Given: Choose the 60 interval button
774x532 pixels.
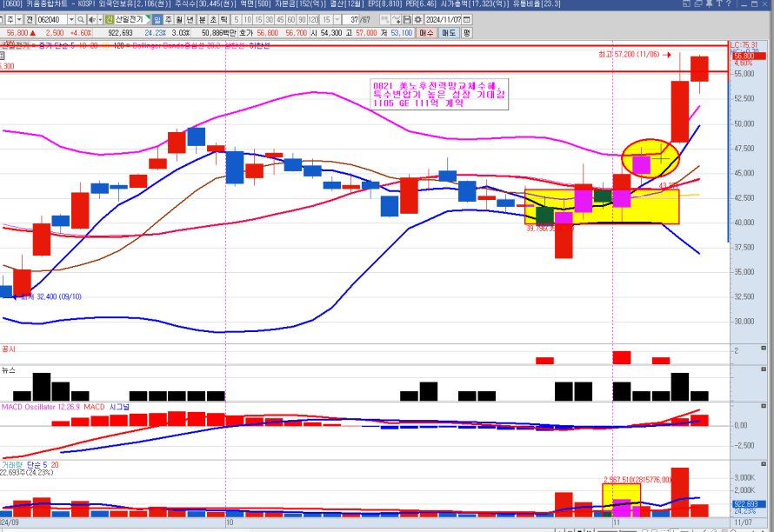Looking at the screenshot, I should 290,20.
